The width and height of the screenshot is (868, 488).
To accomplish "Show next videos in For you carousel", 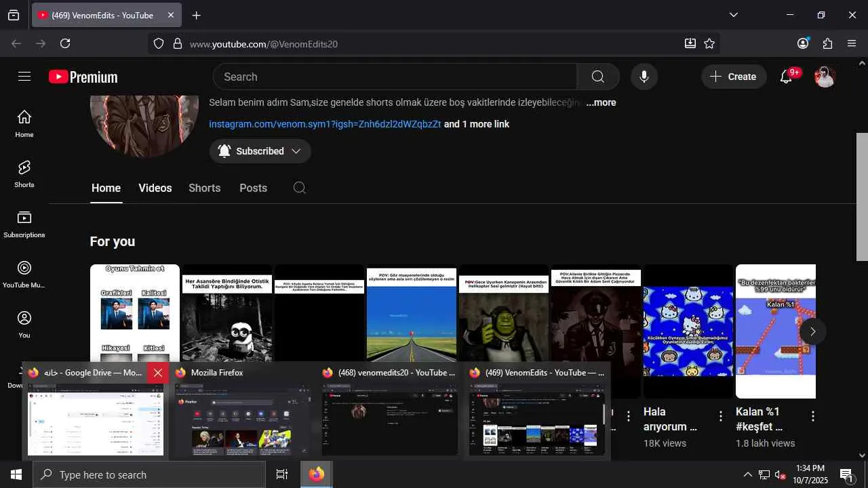I will pos(812,331).
